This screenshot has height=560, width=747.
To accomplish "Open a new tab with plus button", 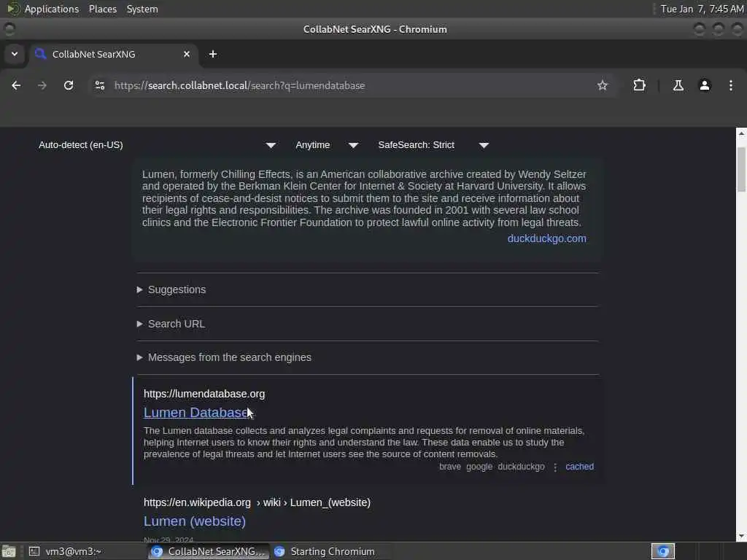I will pyautogui.click(x=213, y=54).
